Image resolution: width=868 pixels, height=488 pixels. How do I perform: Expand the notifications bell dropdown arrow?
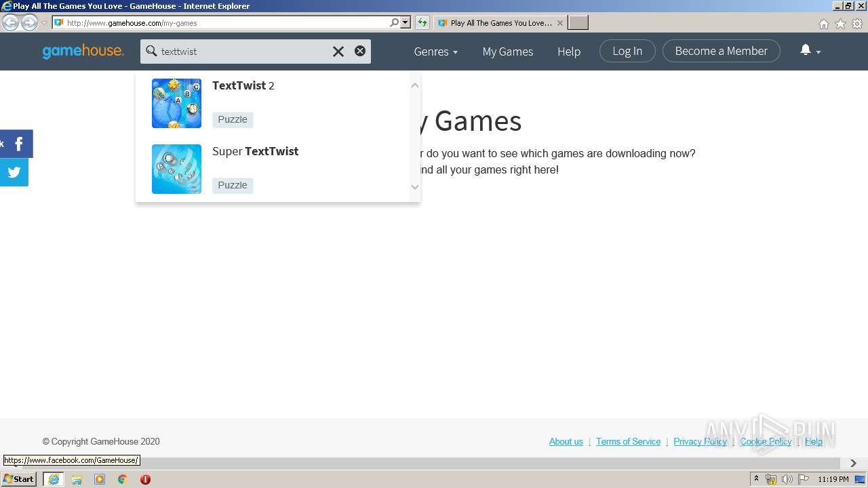818,52
